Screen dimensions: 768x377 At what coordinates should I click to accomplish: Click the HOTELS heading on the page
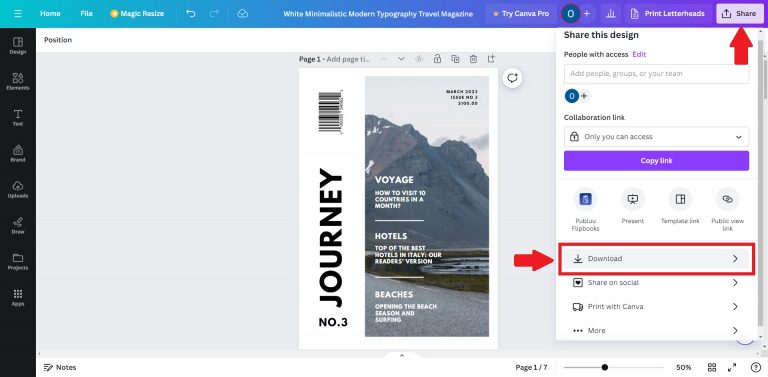[x=391, y=236]
